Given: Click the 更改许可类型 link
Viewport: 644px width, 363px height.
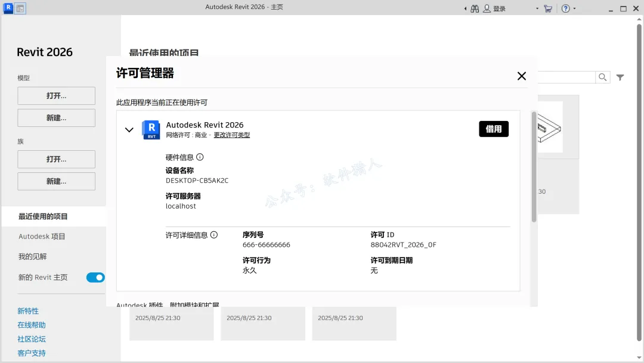Looking at the screenshot, I should tap(231, 135).
